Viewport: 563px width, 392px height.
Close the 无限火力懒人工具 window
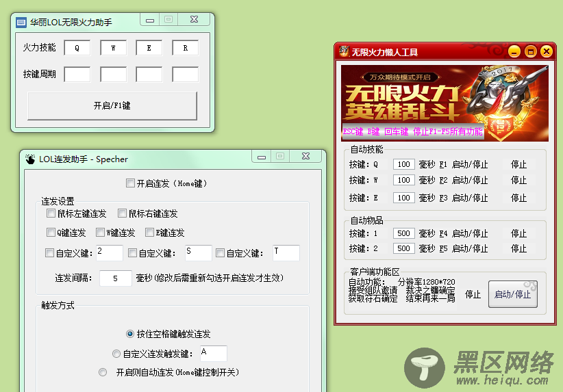[547, 52]
